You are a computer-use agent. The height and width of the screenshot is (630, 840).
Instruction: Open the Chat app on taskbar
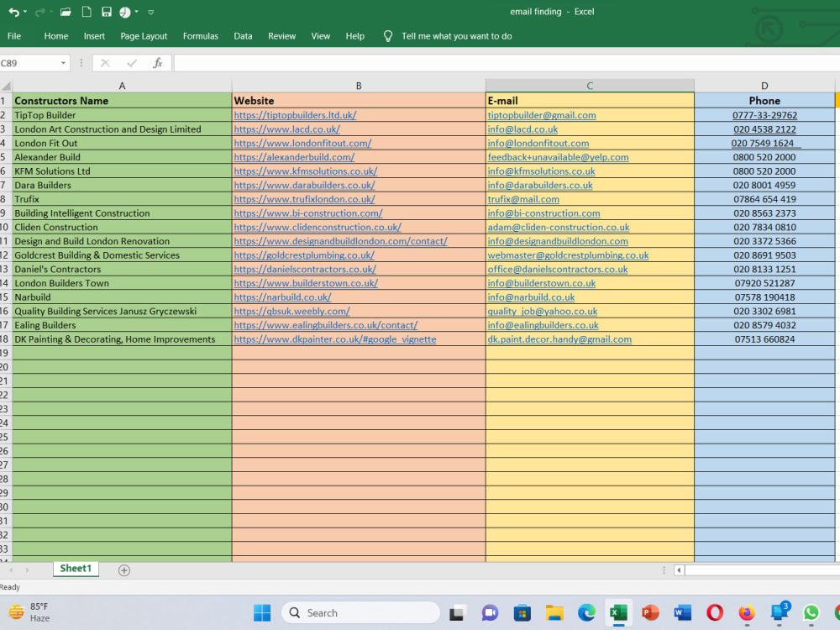(x=489, y=613)
